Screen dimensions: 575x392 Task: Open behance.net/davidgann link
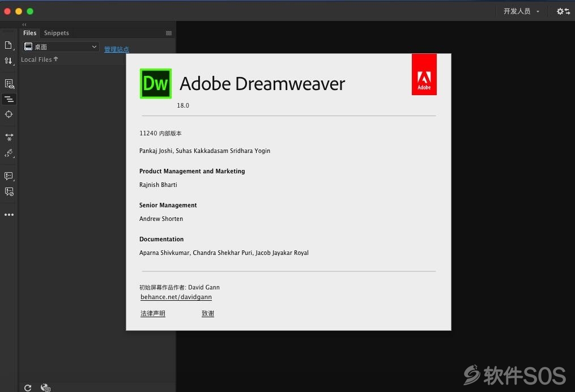coord(176,297)
